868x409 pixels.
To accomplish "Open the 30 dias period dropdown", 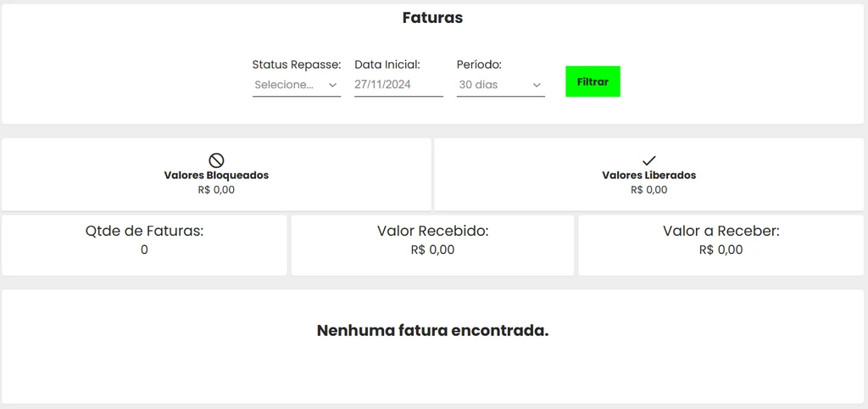I will point(501,85).
